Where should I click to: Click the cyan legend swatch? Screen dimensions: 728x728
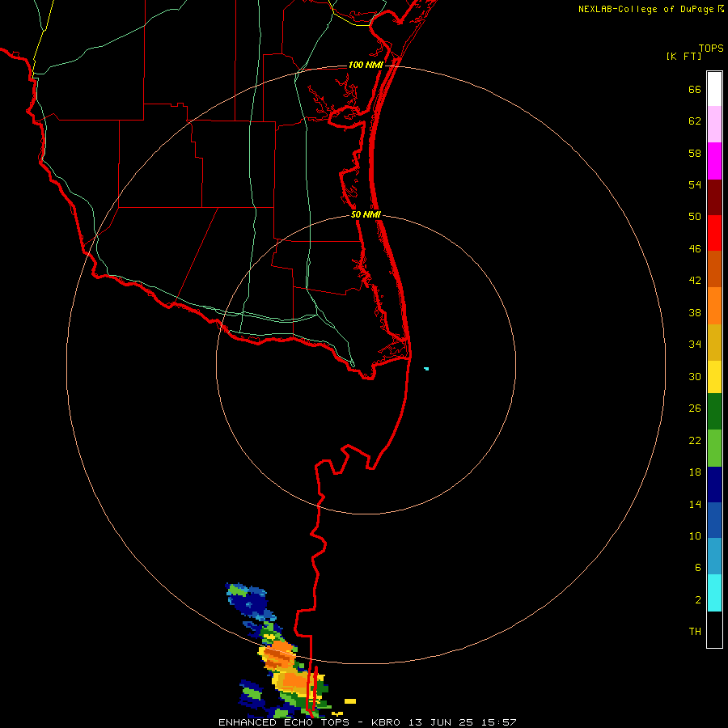pos(714,593)
